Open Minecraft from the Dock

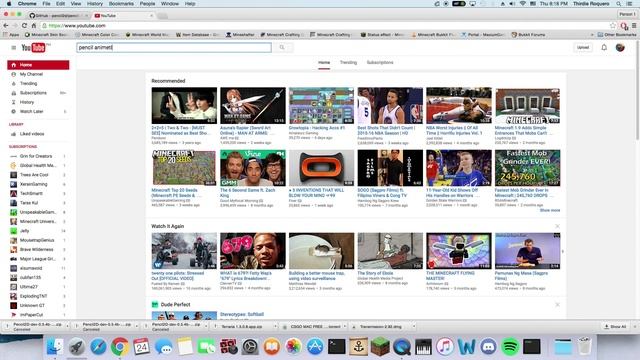pyautogui.click(x=380, y=347)
